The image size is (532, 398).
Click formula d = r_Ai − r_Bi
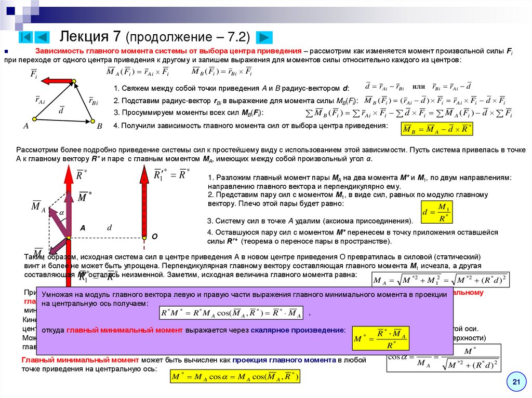click(x=384, y=86)
